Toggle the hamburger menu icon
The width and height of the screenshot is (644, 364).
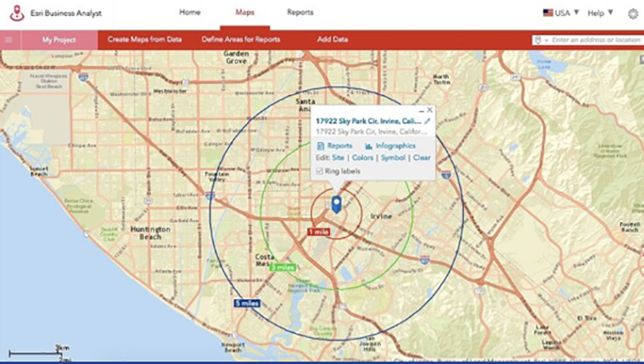9,40
